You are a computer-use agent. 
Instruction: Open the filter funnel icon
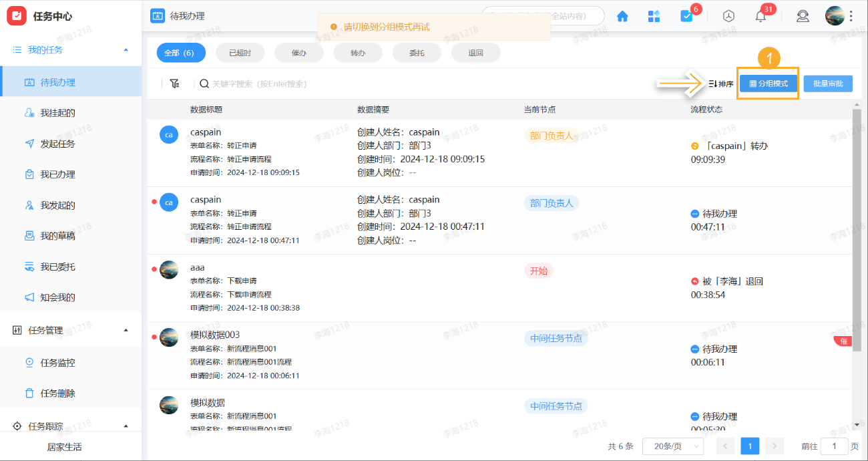(x=176, y=84)
